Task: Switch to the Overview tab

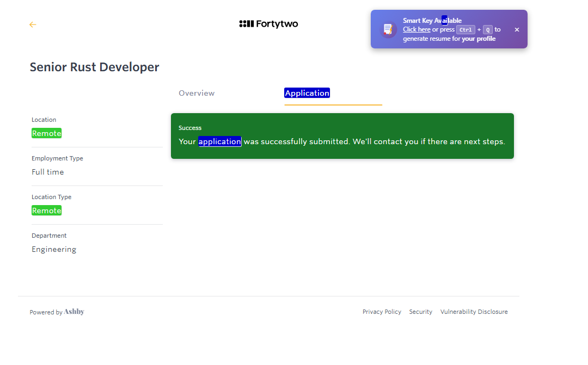Action: click(197, 93)
